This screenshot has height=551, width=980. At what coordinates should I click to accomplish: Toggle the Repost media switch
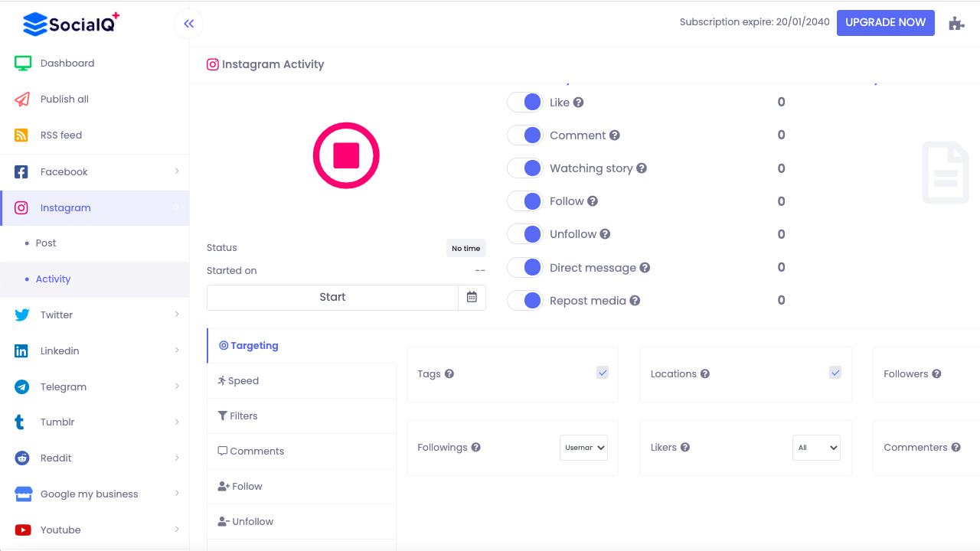(x=525, y=301)
